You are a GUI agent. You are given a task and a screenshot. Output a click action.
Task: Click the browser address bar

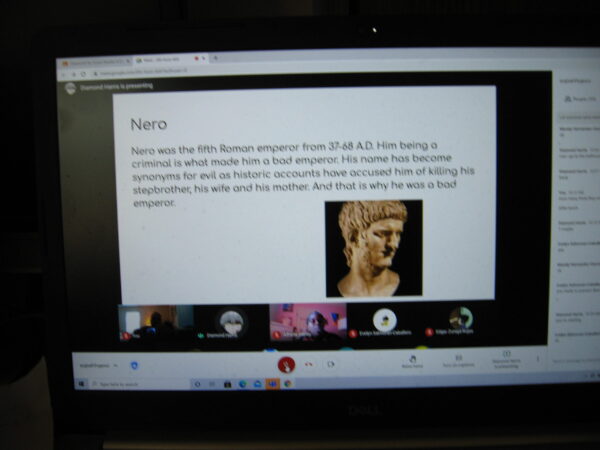142,72
